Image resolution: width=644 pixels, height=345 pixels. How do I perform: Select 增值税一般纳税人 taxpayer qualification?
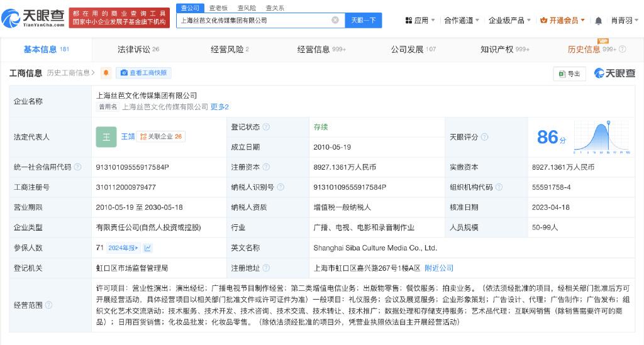click(342, 207)
